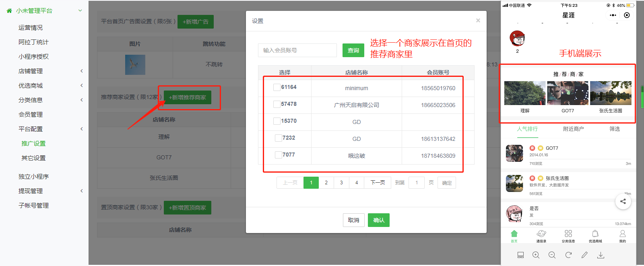Tap the floating share button
This screenshot has width=644, height=266.
[x=623, y=202]
